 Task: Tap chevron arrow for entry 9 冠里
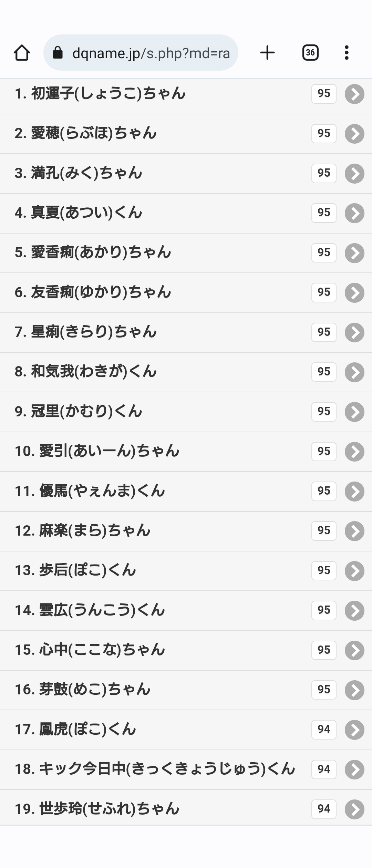[x=354, y=412]
